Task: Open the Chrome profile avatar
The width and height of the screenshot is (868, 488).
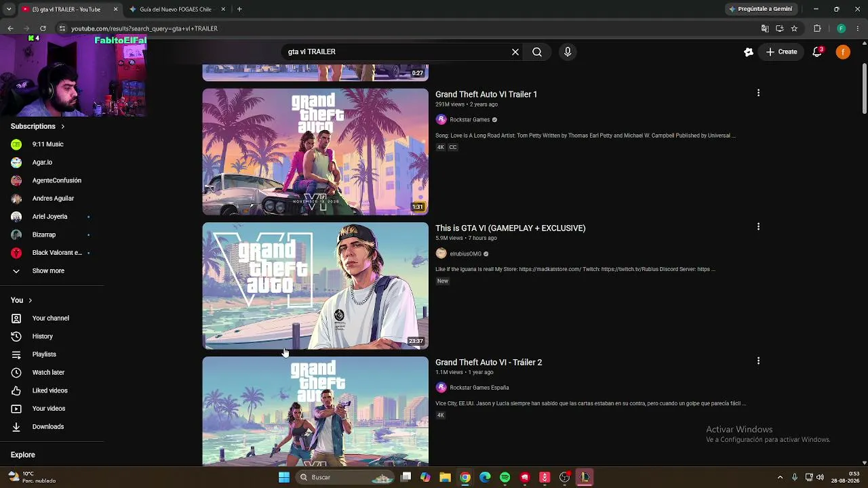Action: (x=841, y=28)
